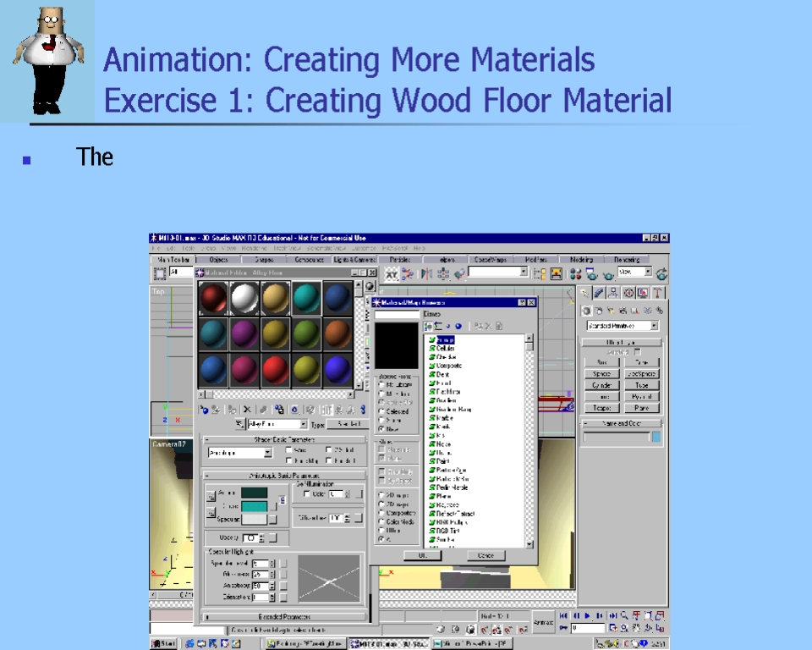Screen dimensions: 812x650
Task: Click the Play Animation button
Action: click(x=589, y=615)
